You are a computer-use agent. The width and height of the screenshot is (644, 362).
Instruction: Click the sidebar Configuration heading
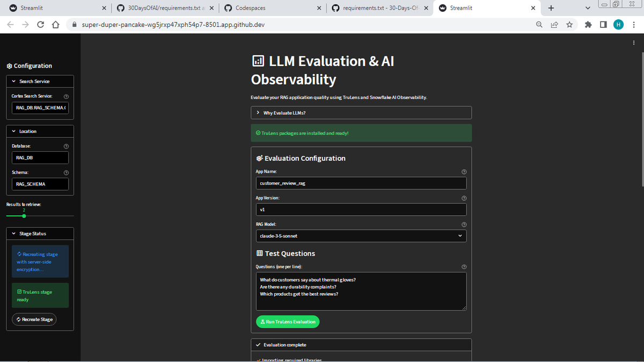(29, 66)
